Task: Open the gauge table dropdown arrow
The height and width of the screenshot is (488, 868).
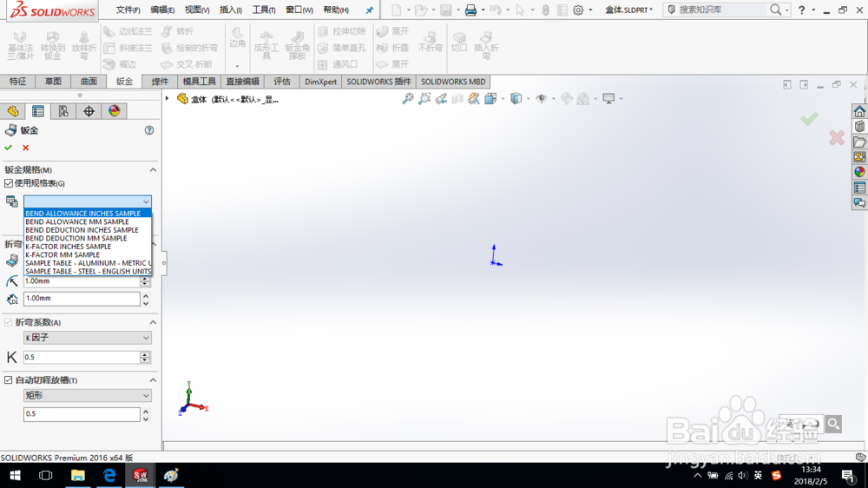Action: [146, 201]
